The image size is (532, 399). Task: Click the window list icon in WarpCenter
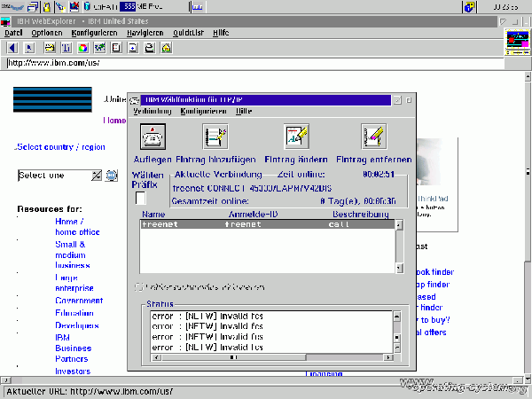[33, 6]
